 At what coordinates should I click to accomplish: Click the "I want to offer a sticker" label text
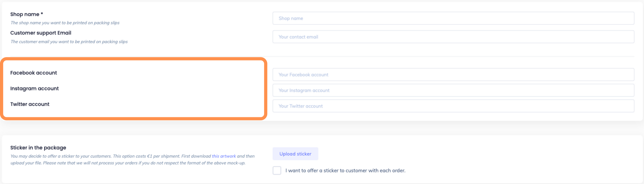coord(345,171)
